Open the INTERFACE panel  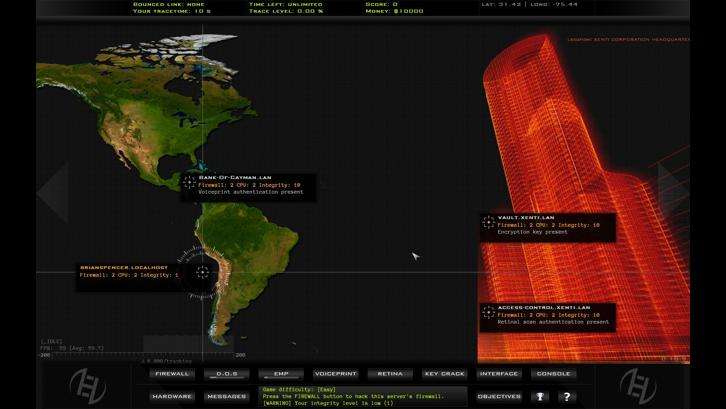click(x=498, y=374)
